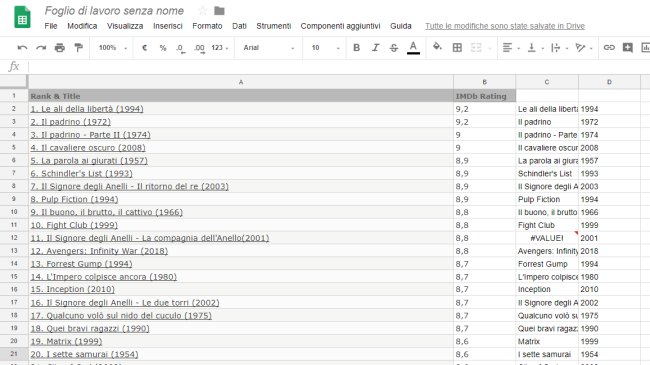Select the year cell 2018
The width and height of the screenshot is (650, 365).
click(609, 251)
